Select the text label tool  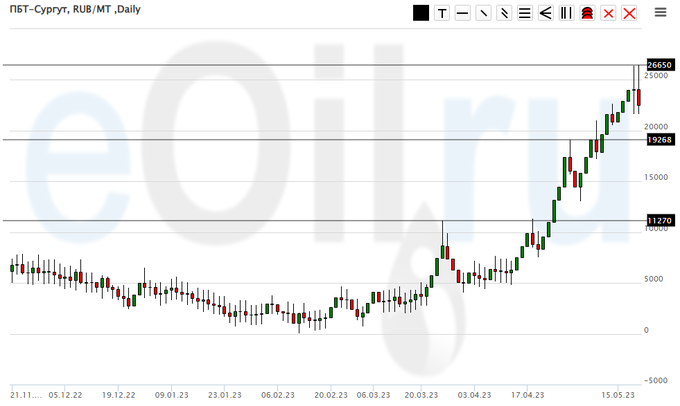pyautogui.click(x=441, y=13)
